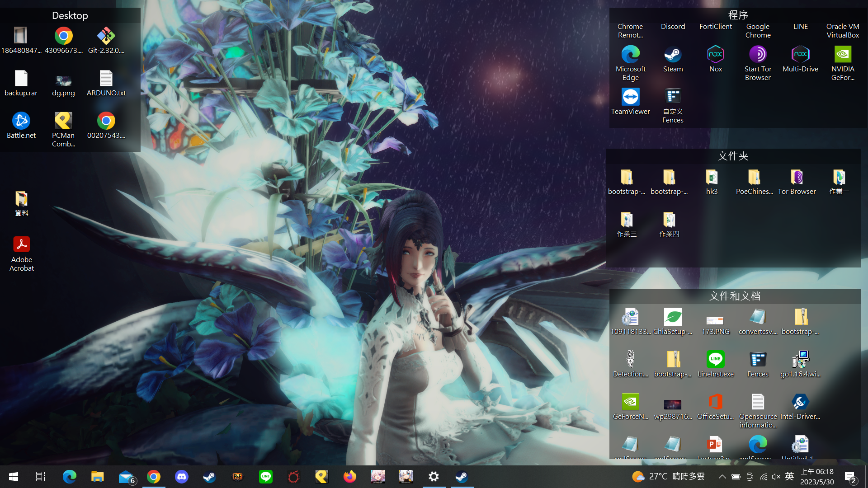Open battery status tray icon
This screenshot has height=488, width=868.
pyautogui.click(x=736, y=477)
